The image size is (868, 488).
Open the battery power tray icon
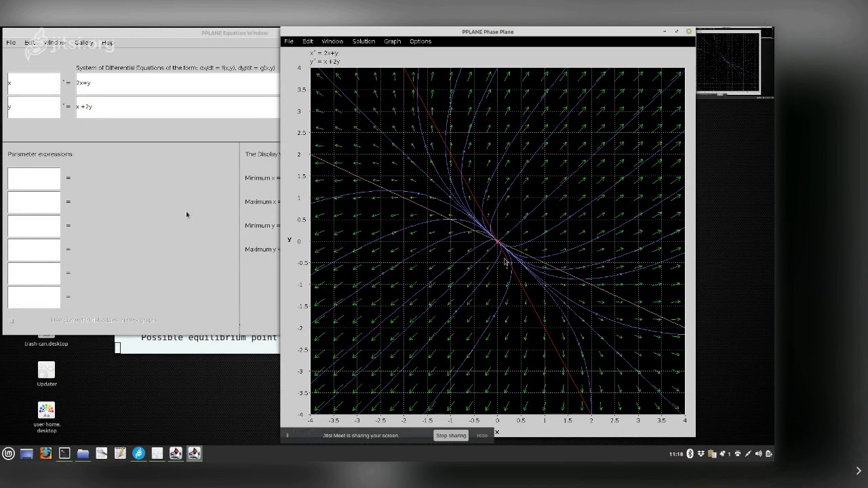pos(768,454)
